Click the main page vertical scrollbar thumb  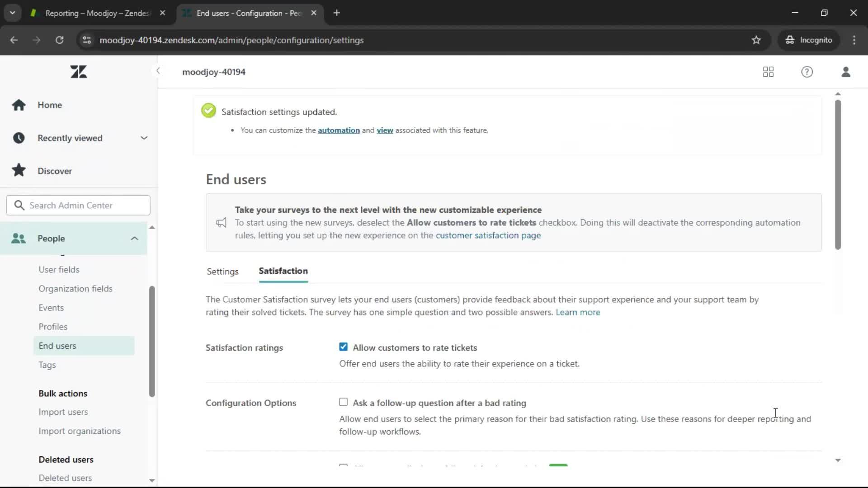click(x=838, y=174)
